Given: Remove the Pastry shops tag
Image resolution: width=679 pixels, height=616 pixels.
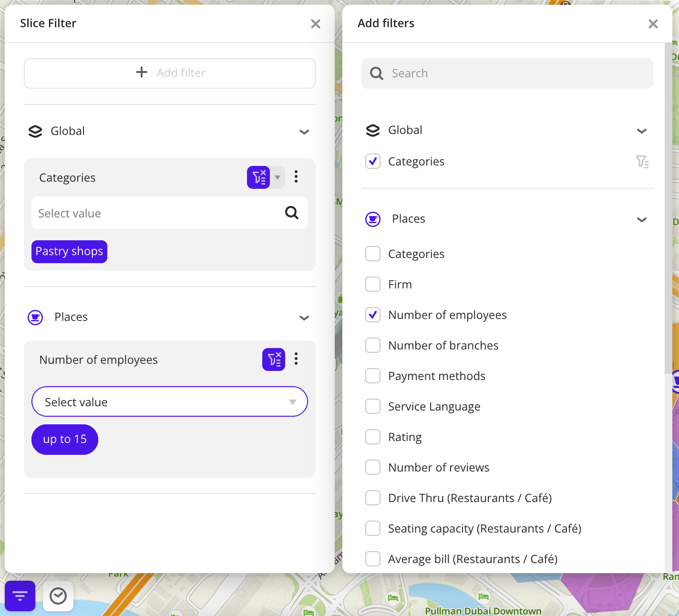Looking at the screenshot, I should tap(69, 251).
